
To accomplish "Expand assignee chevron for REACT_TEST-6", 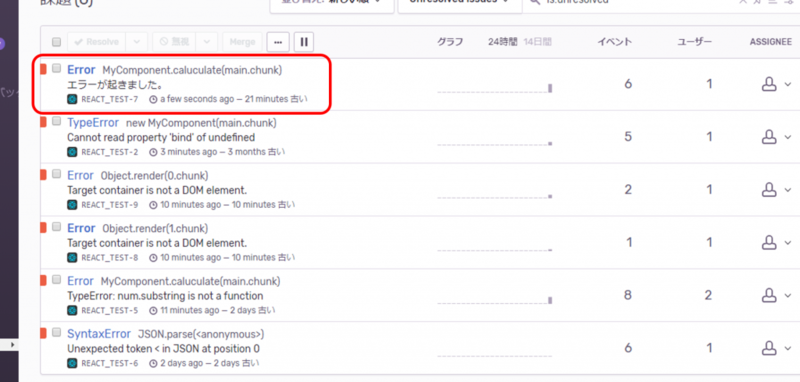I will [x=788, y=348].
